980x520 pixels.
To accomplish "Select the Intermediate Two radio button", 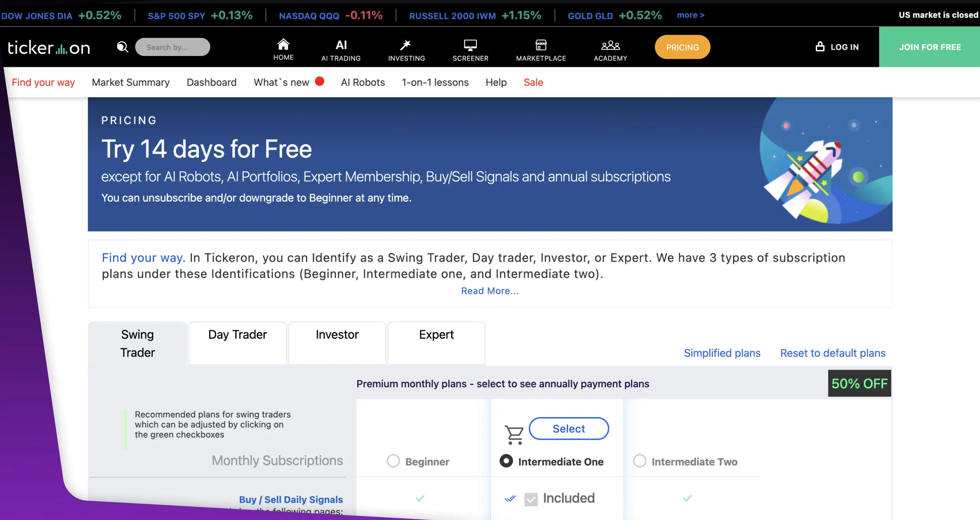I will tap(640, 461).
